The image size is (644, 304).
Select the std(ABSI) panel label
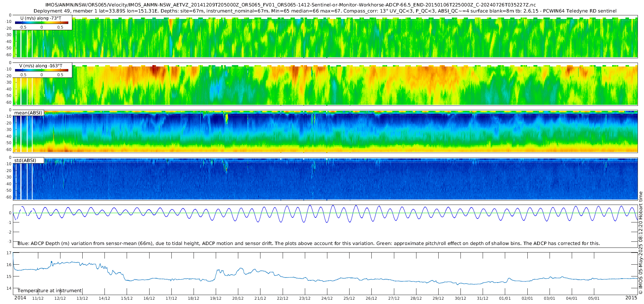point(28,160)
